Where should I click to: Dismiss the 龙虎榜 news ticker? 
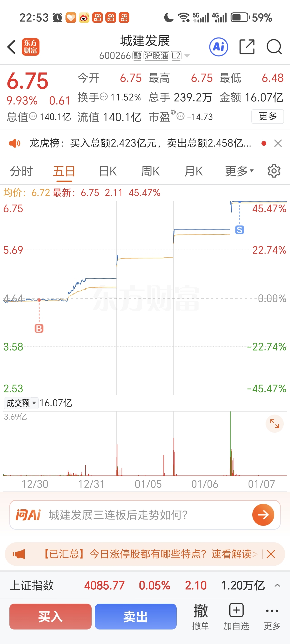coord(278,143)
